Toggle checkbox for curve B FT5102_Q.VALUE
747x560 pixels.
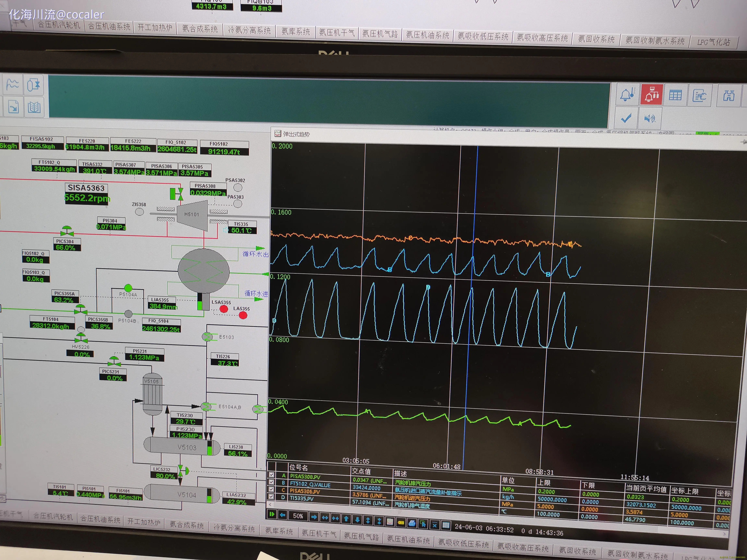pyautogui.click(x=271, y=482)
